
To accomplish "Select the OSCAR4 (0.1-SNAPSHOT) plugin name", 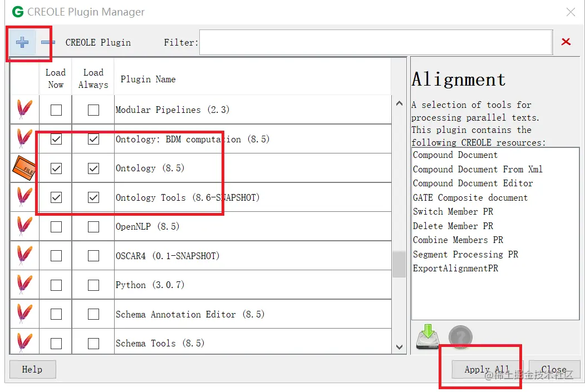I will (168, 256).
